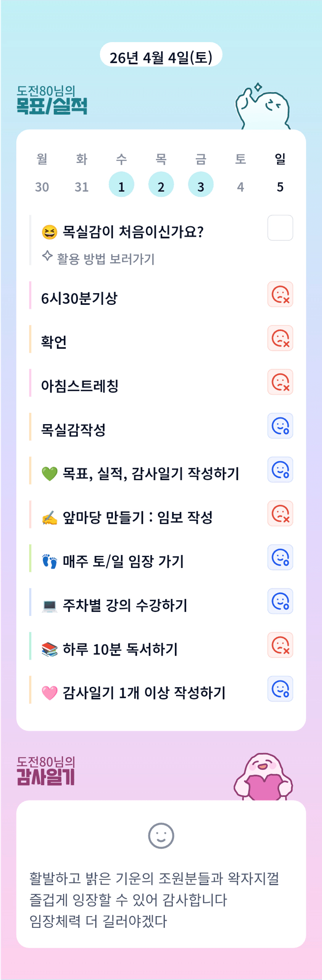Toggle status for 감사일기 1개 이상 작성하기
The image size is (322, 980).
coord(280,689)
